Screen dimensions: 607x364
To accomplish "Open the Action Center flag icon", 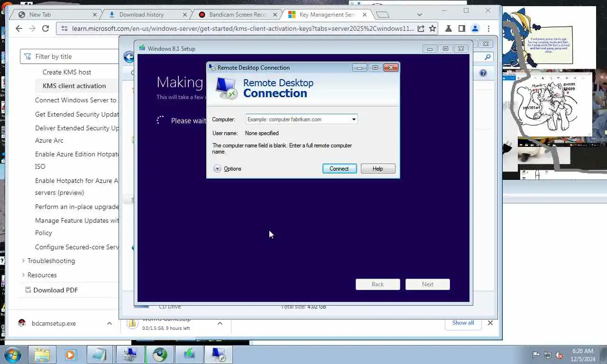I will (536, 355).
